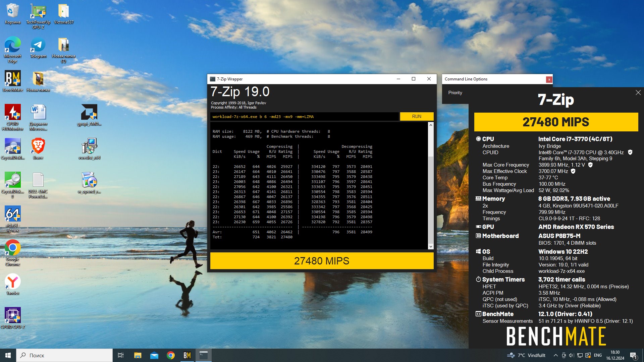Open the Windows Start menu
The width and height of the screenshot is (644, 362).
[x=8, y=355]
